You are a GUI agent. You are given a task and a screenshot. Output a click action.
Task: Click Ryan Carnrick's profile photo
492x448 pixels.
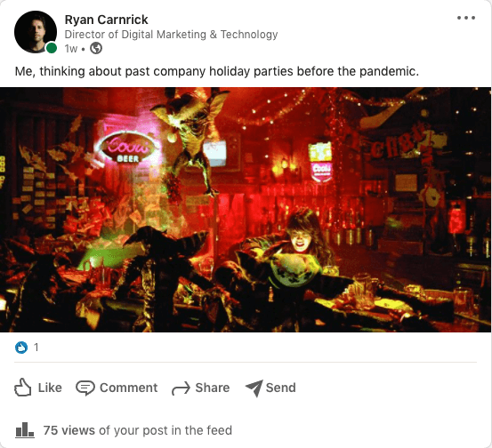click(x=36, y=32)
